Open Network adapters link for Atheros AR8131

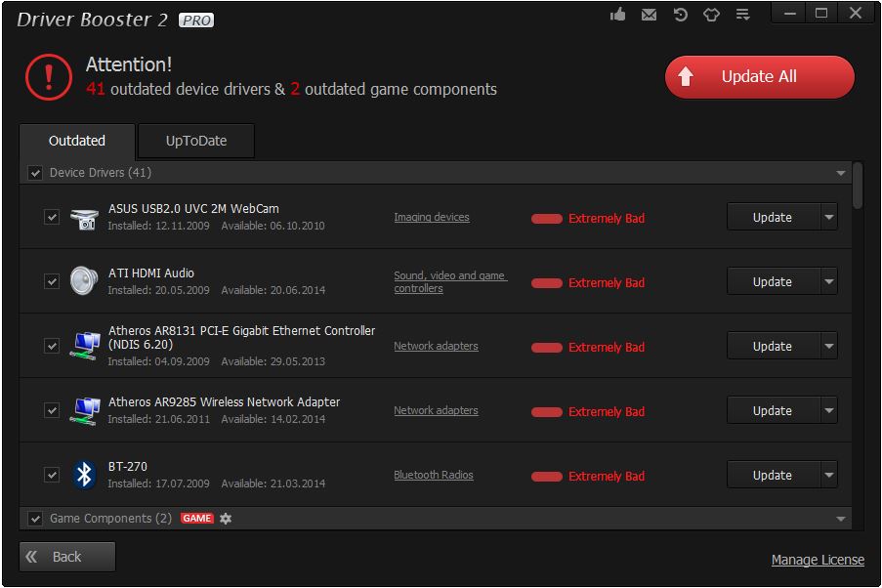(x=436, y=346)
